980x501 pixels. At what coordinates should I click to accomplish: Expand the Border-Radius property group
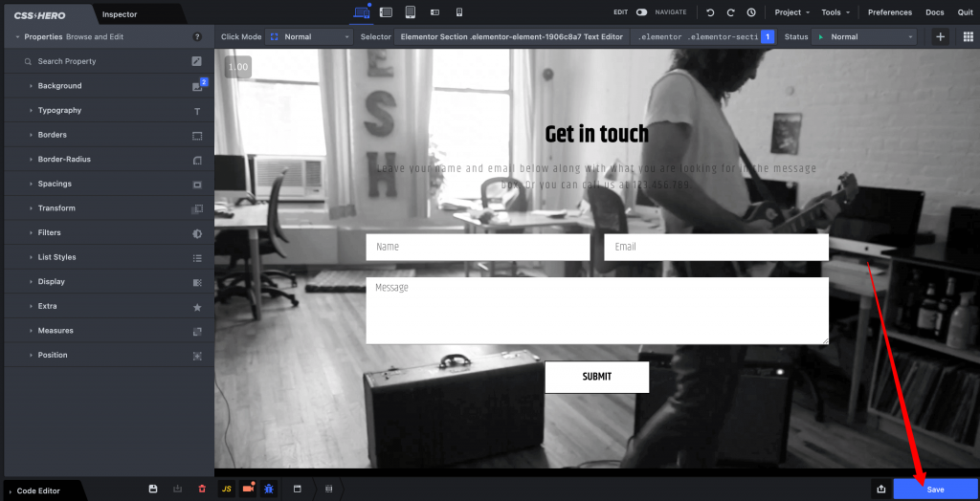coord(109,160)
